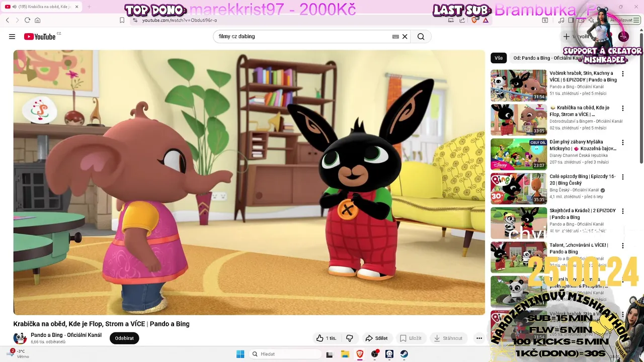Open the on-screen keyboard in search box
Viewport: 644px width, 362px height.
[395, 37]
